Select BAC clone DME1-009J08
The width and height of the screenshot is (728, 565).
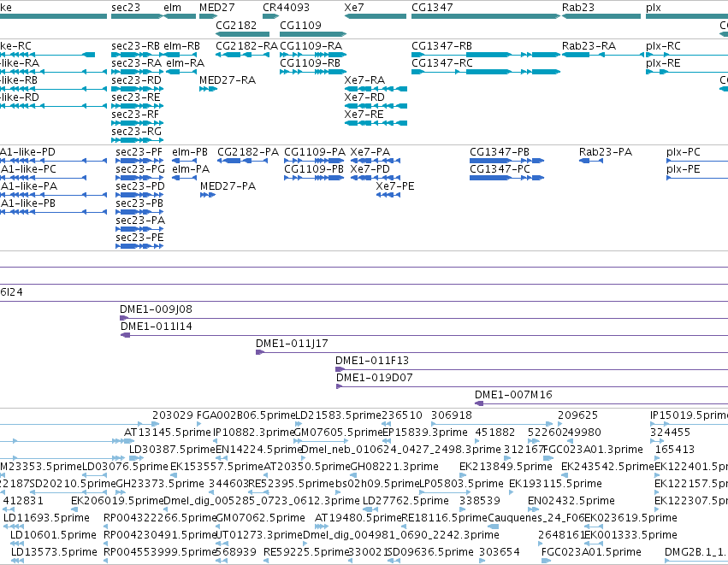pyautogui.click(x=424, y=318)
